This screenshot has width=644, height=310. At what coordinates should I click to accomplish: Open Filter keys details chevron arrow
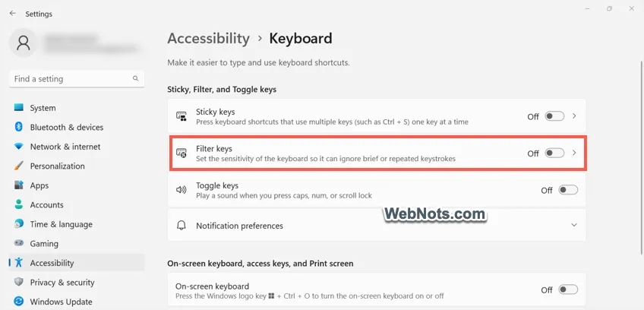coord(575,153)
